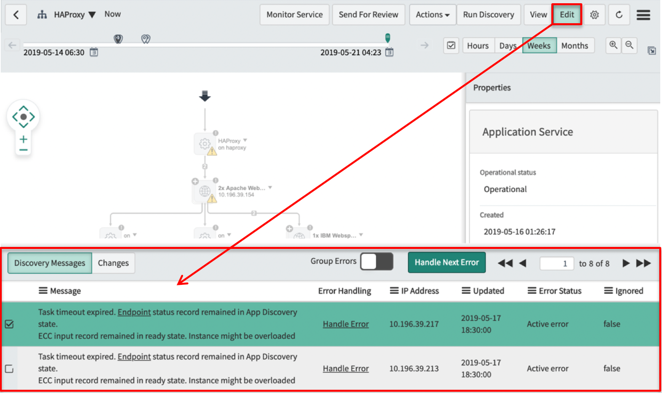Open the IP Address column menu
Viewport: 662px width, 393px height.
(394, 291)
